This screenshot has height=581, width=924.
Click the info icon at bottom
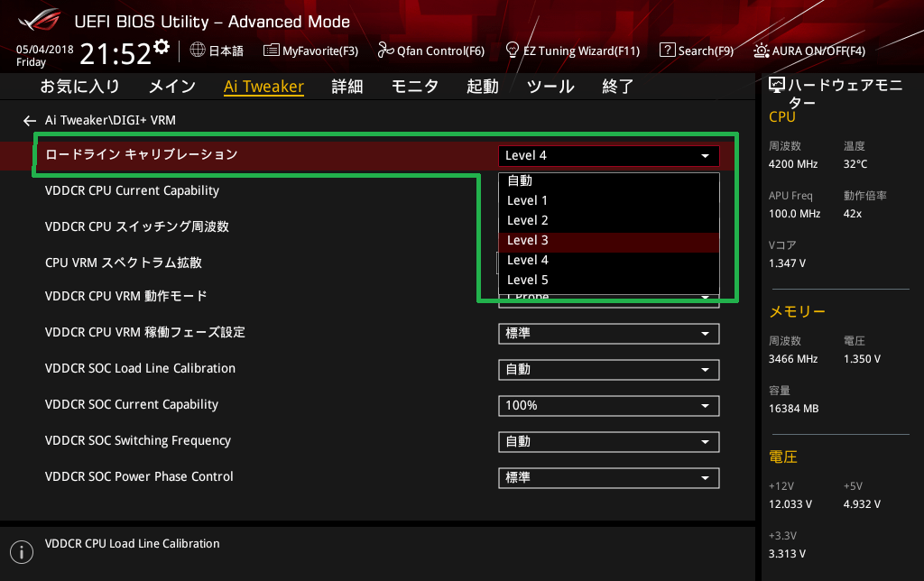(22, 552)
